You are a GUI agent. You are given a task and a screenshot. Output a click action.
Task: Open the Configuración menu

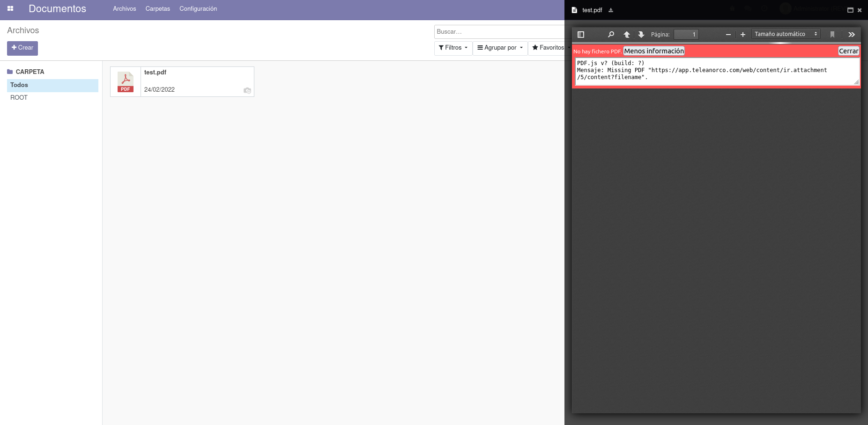point(198,8)
